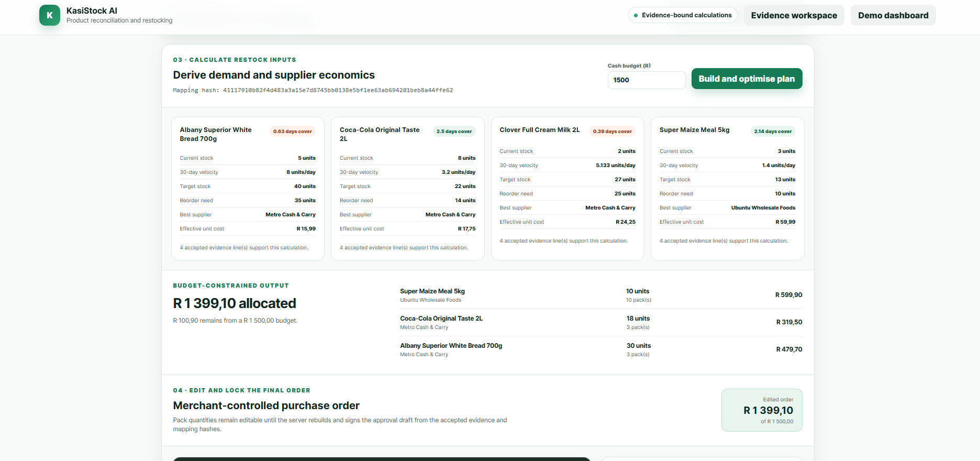
Task: Select Super Maize Meal 5kg plan row
Action: pos(601,295)
